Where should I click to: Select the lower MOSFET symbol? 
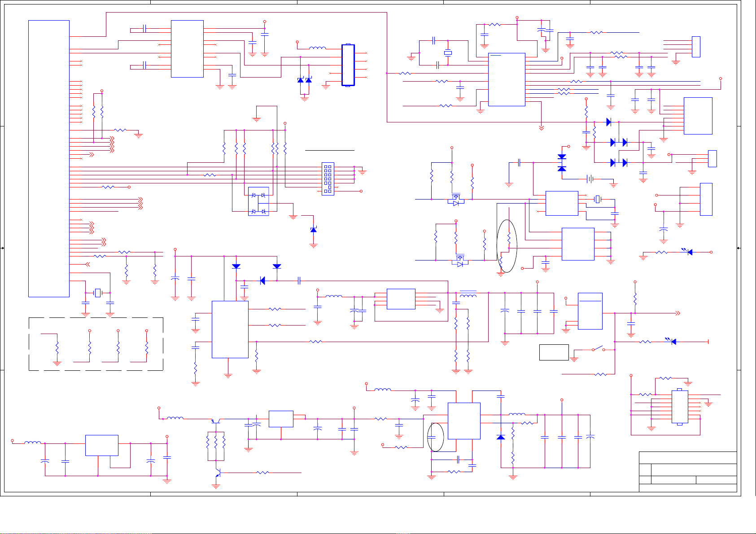pyautogui.click(x=460, y=260)
